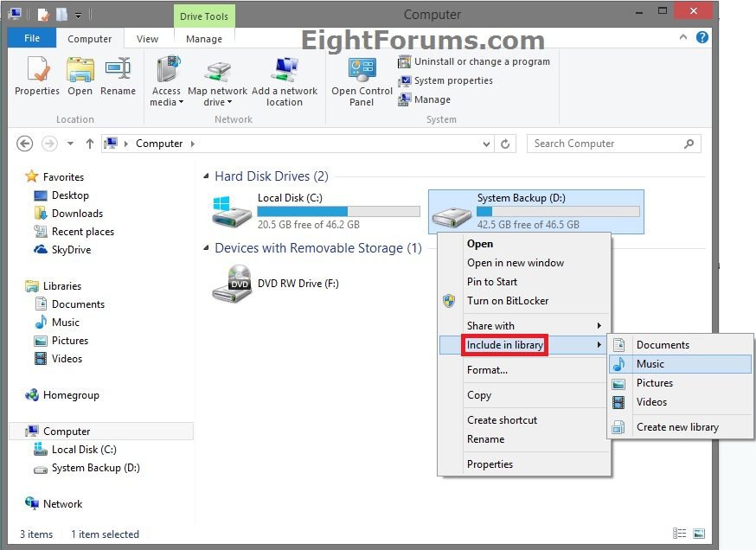Click the Computer breadcrumb chevron

click(x=193, y=144)
